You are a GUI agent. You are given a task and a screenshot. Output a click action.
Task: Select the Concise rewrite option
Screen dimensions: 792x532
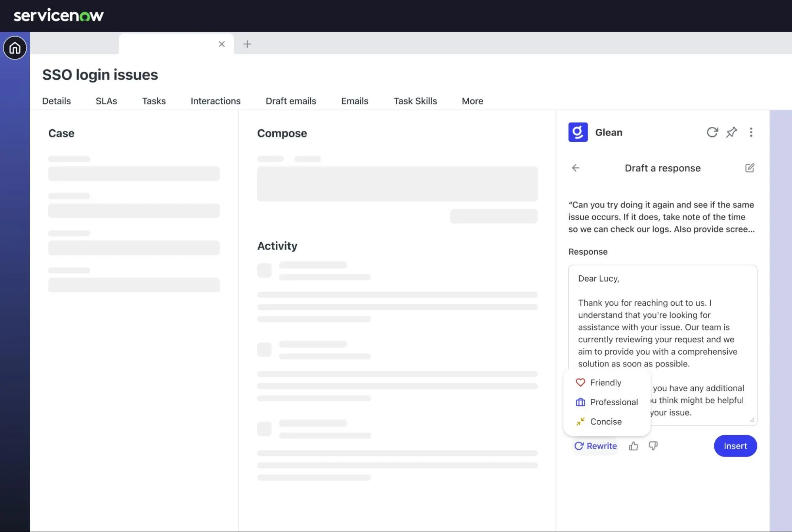click(x=605, y=421)
